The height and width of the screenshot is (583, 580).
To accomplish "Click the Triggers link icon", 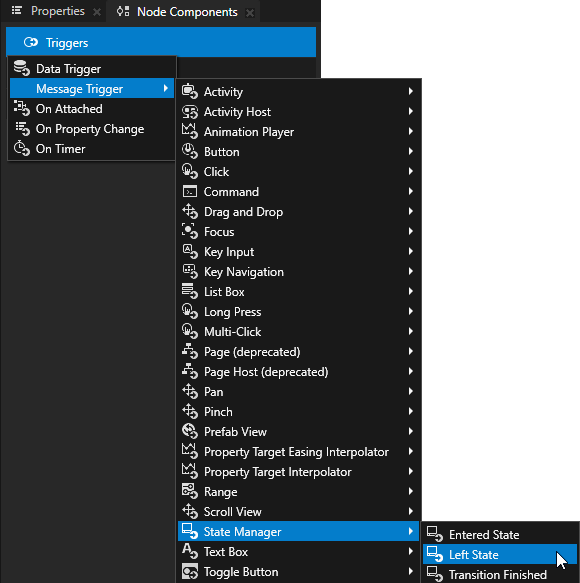I will point(31,42).
